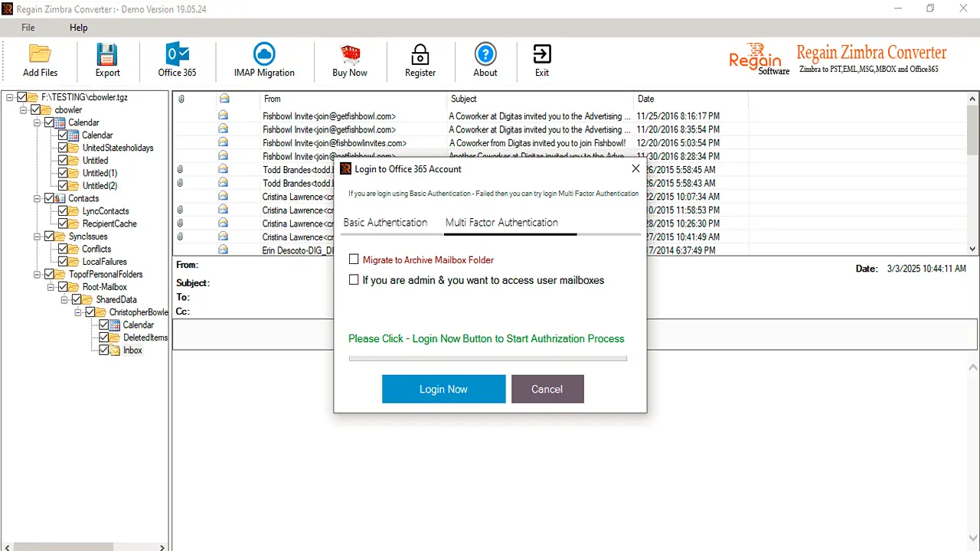Click the Inbox folder icon in tree
The image size is (980, 551).
click(116, 350)
